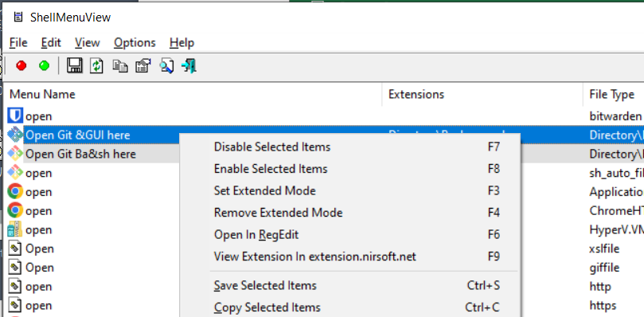Click the Git icon on the sh_auto_file row
Image resolution: width=644 pixels, height=317 pixels.
pos(15,173)
